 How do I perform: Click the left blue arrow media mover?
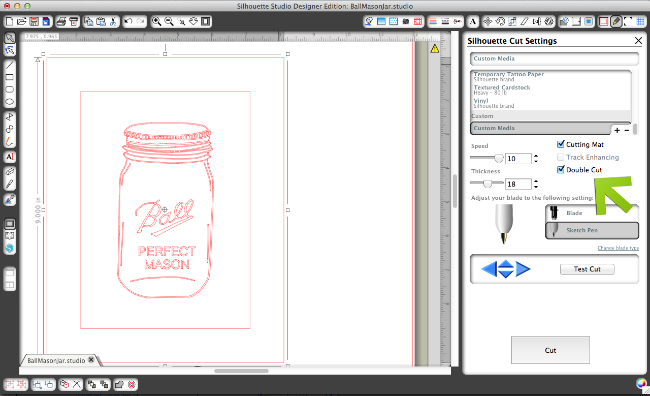pos(488,269)
